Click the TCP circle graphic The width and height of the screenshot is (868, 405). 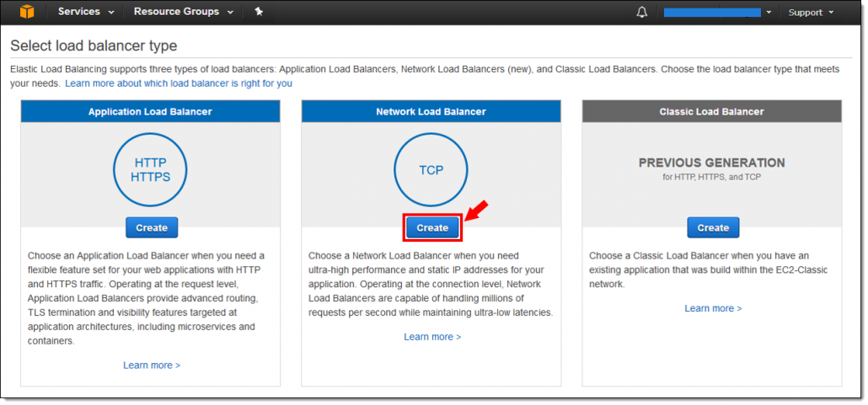[x=431, y=170]
